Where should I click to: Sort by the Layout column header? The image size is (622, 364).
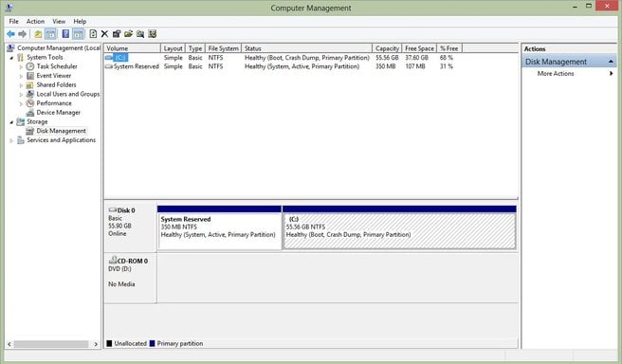click(x=173, y=48)
